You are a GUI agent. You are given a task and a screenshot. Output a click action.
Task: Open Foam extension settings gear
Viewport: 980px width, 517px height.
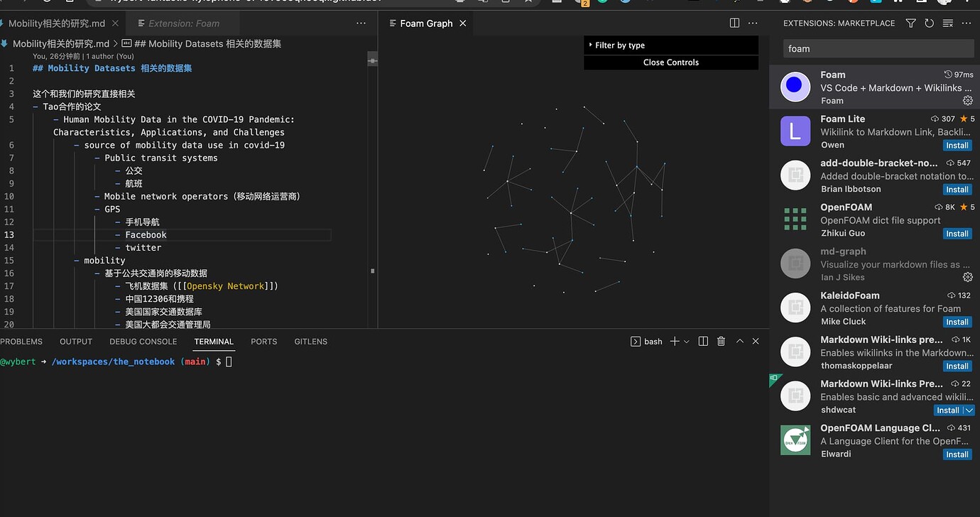coord(967,100)
